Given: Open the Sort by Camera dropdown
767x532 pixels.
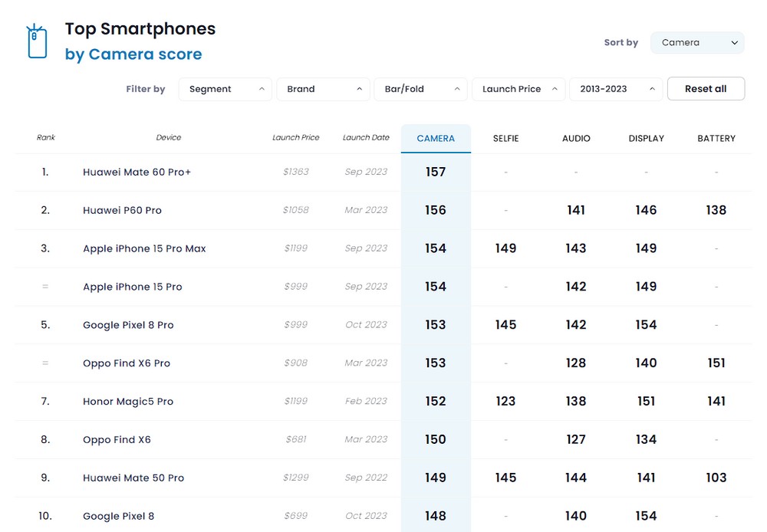Looking at the screenshot, I should click(x=697, y=43).
